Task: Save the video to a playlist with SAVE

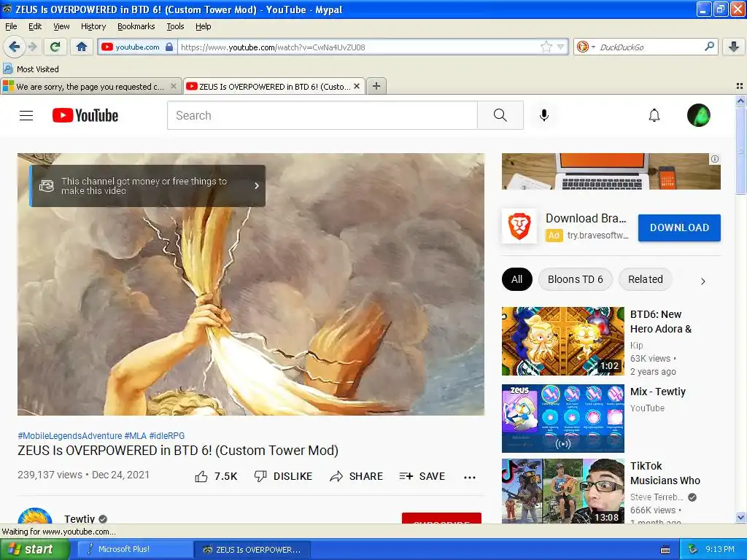Action: (422, 476)
